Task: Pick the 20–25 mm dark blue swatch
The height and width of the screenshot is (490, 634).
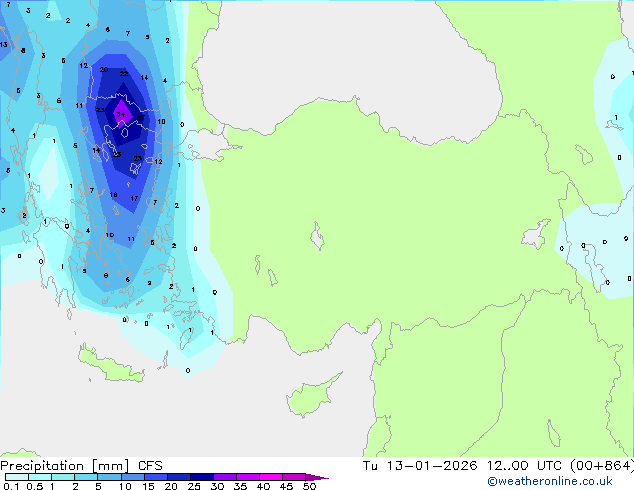Action: 178,477
